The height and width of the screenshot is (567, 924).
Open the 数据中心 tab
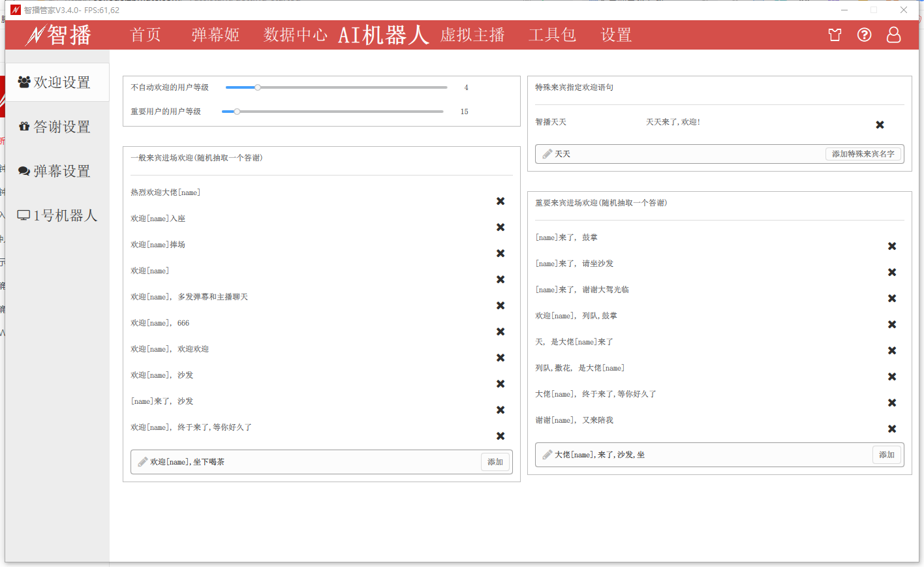pyautogui.click(x=295, y=35)
